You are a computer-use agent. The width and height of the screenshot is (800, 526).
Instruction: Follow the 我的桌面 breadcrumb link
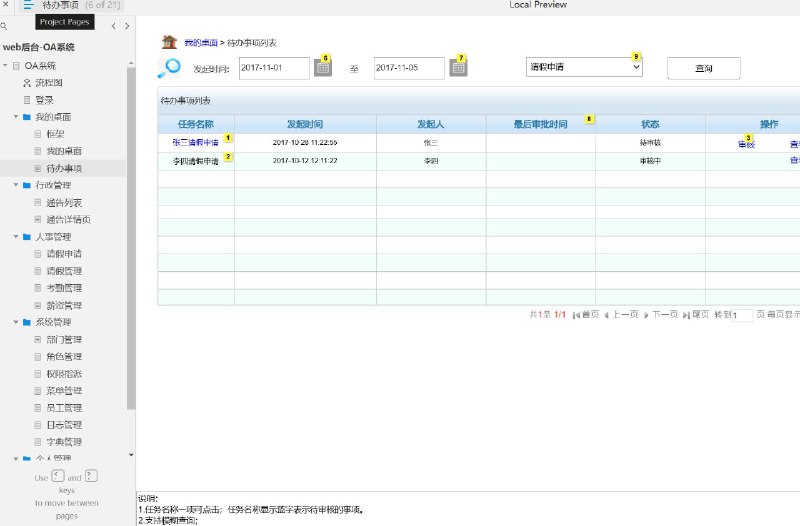click(x=201, y=43)
